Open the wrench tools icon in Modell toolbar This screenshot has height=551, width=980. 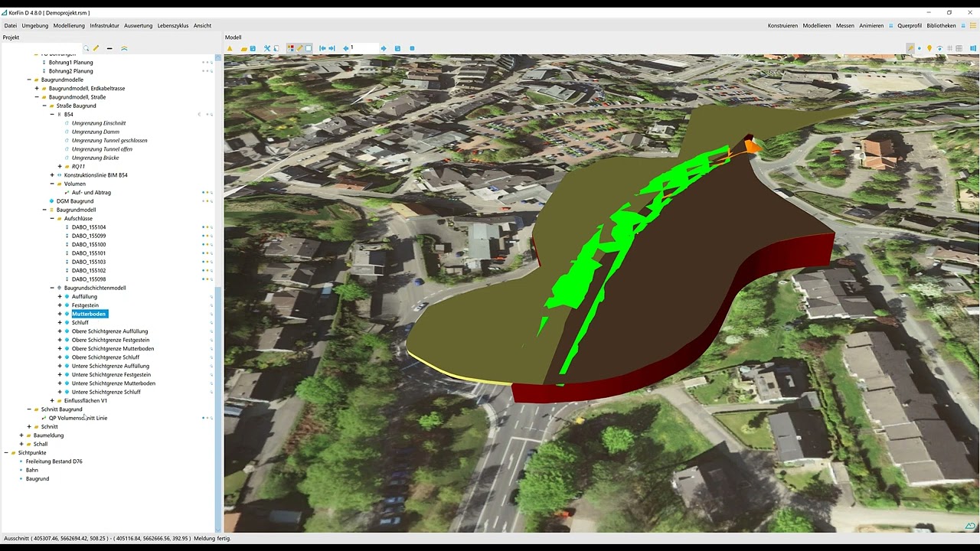coord(267,48)
